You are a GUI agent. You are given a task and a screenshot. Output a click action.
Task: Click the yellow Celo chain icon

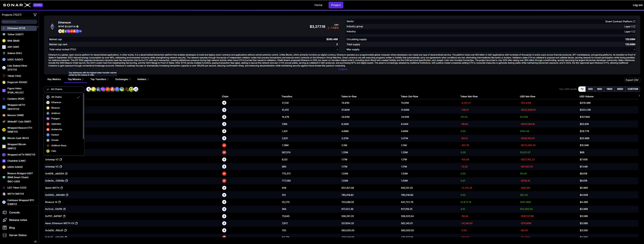click(131, 89)
